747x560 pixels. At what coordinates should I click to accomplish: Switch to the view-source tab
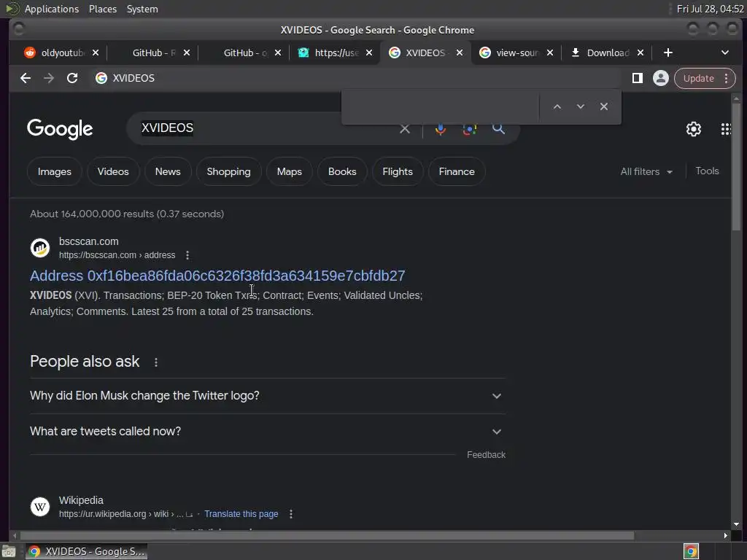[x=516, y=52]
